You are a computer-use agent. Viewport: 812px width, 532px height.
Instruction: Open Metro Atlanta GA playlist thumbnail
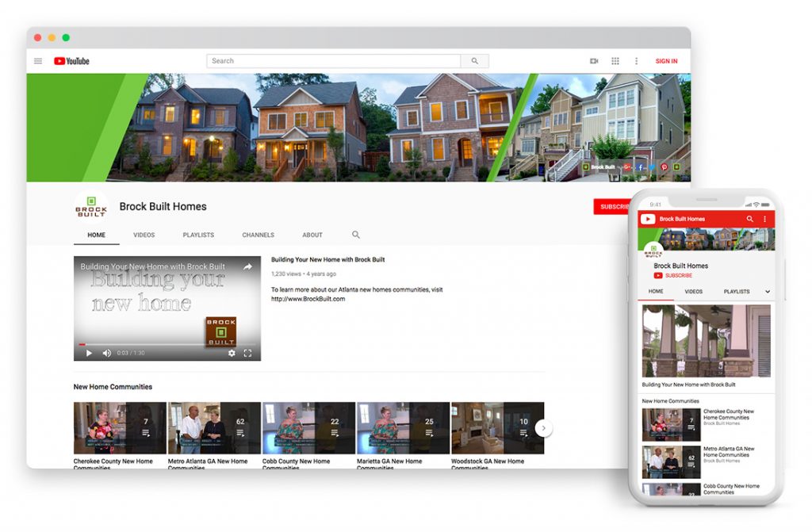(x=214, y=428)
